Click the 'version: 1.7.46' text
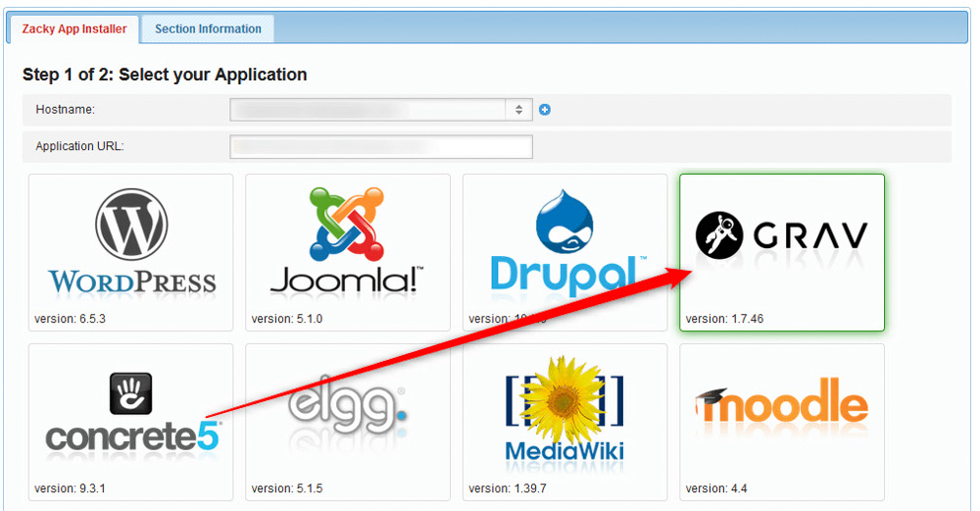Viewport: 980px width, 511px height. click(x=724, y=319)
